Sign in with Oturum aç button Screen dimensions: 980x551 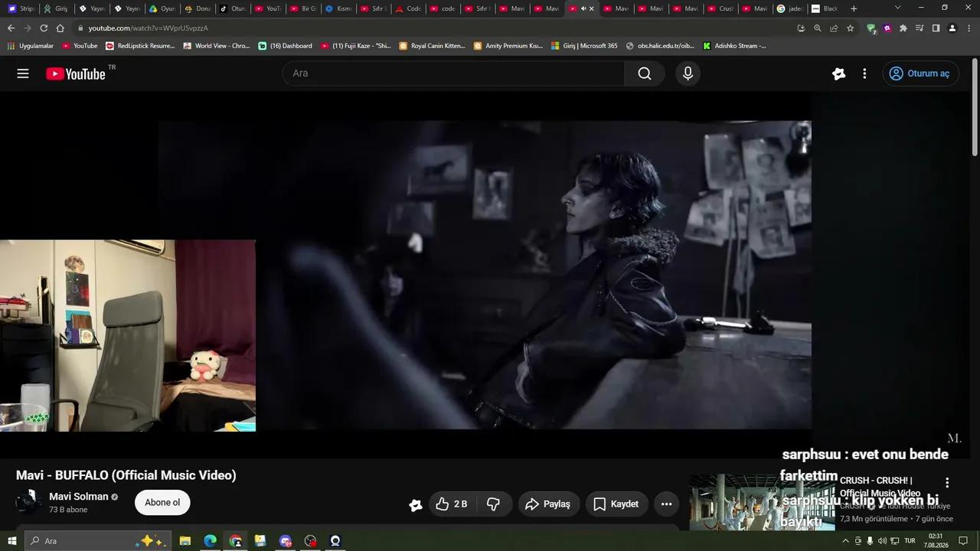[920, 73]
